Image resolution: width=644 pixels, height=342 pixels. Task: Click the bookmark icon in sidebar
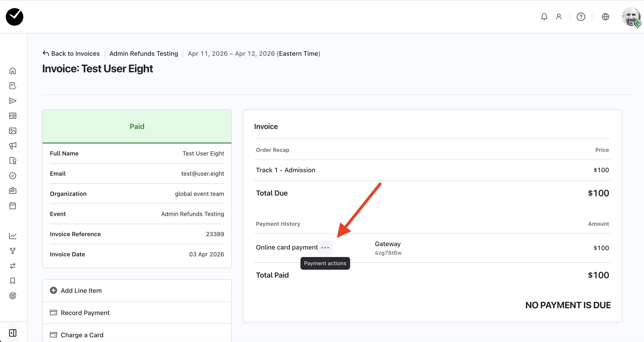(x=12, y=281)
